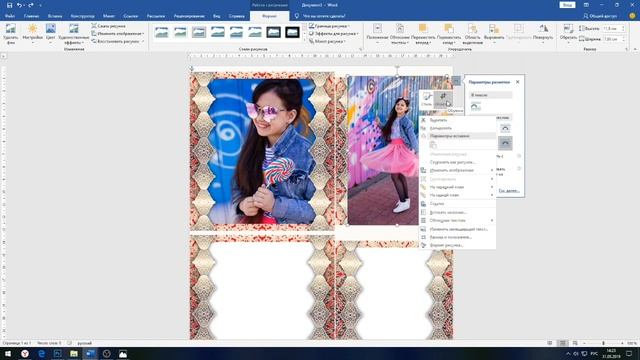The width and height of the screenshot is (640, 360).
Task: Select In line with text (В тексте) layout icon
Action: click(476, 107)
